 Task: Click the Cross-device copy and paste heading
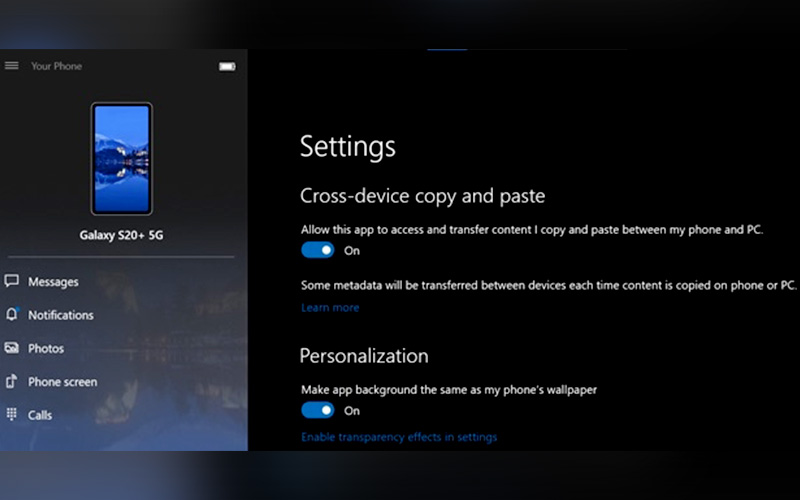pyautogui.click(x=422, y=196)
